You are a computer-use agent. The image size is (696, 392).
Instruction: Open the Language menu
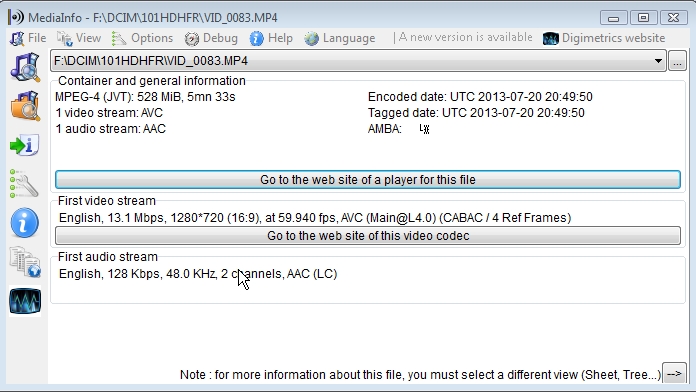[340, 38]
